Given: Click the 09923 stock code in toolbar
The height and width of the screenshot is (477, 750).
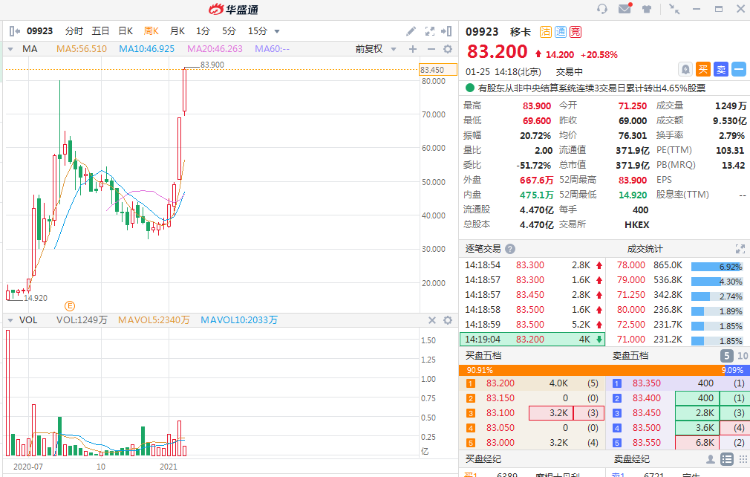Looking at the screenshot, I should [39, 31].
